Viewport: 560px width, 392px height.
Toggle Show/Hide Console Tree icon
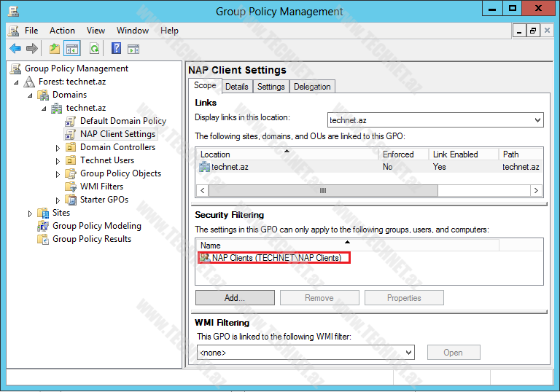click(71, 49)
